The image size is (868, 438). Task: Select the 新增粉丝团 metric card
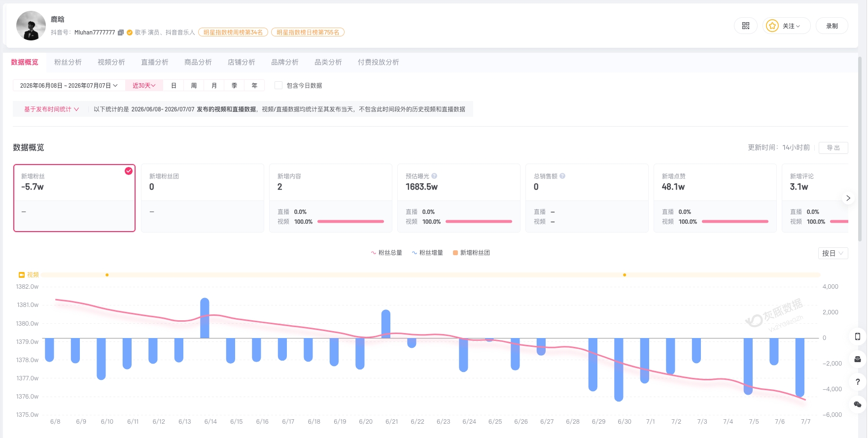click(x=203, y=198)
